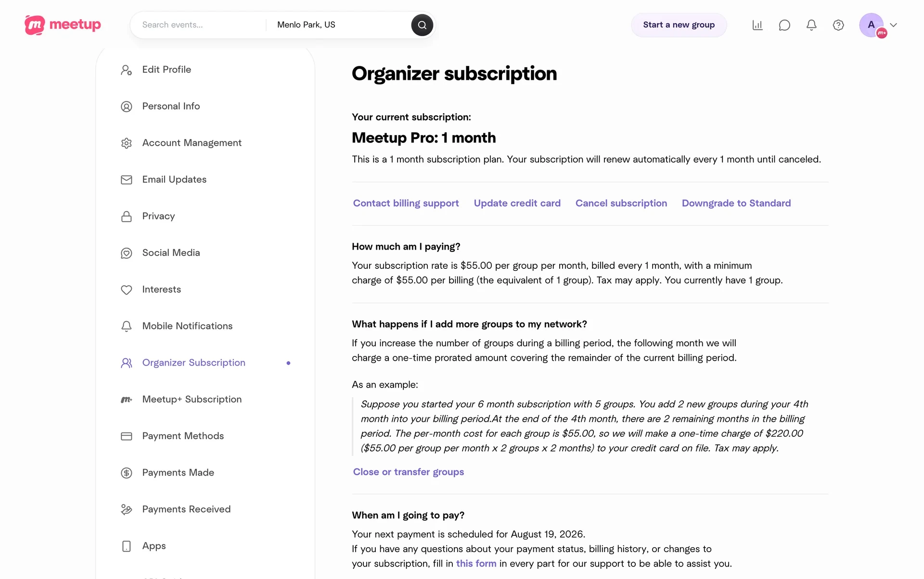This screenshot has height=579, width=924.
Task: Click Update credit card link
Action: click(x=517, y=203)
